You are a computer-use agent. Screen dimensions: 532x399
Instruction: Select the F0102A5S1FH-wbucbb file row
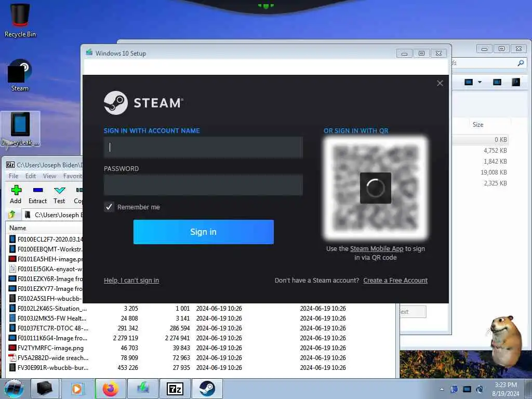click(46, 298)
